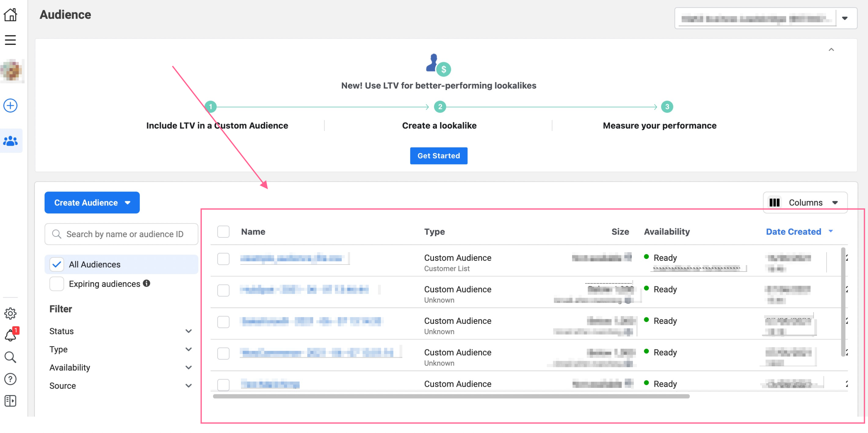Screen dimensions: 868x433
Task: Click the Get Started button
Action: click(x=438, y=156)
